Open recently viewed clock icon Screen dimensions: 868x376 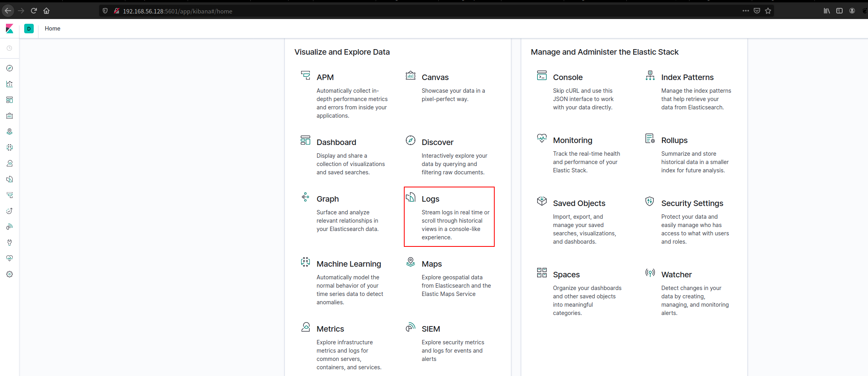(10, 48)
